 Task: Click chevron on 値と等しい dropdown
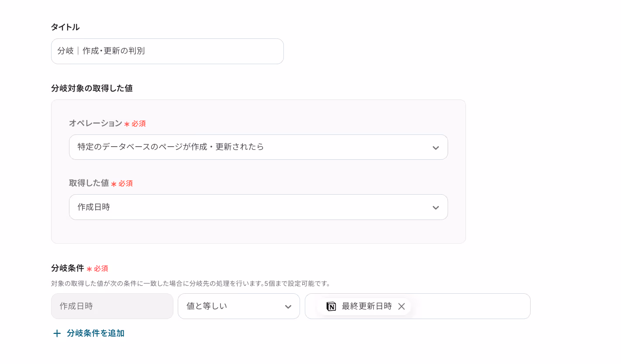click(x=288, y=306)
